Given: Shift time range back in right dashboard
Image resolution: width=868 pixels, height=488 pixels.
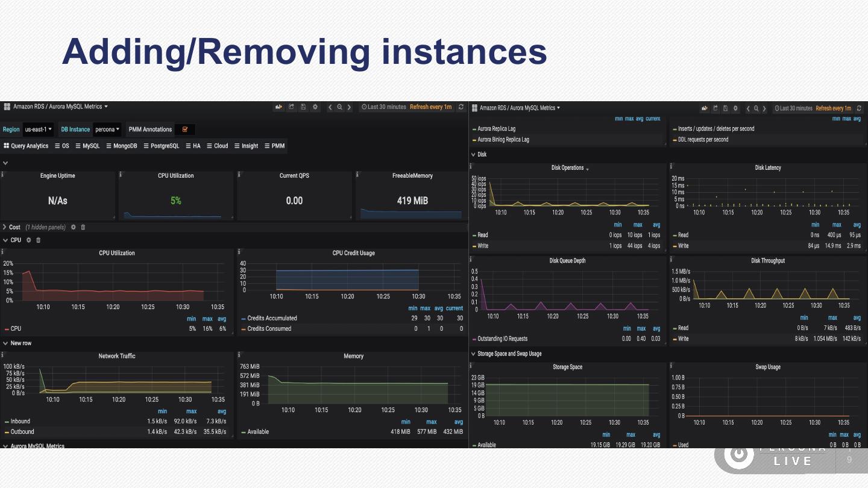Looking at the screenshot, I should [748, 108].
